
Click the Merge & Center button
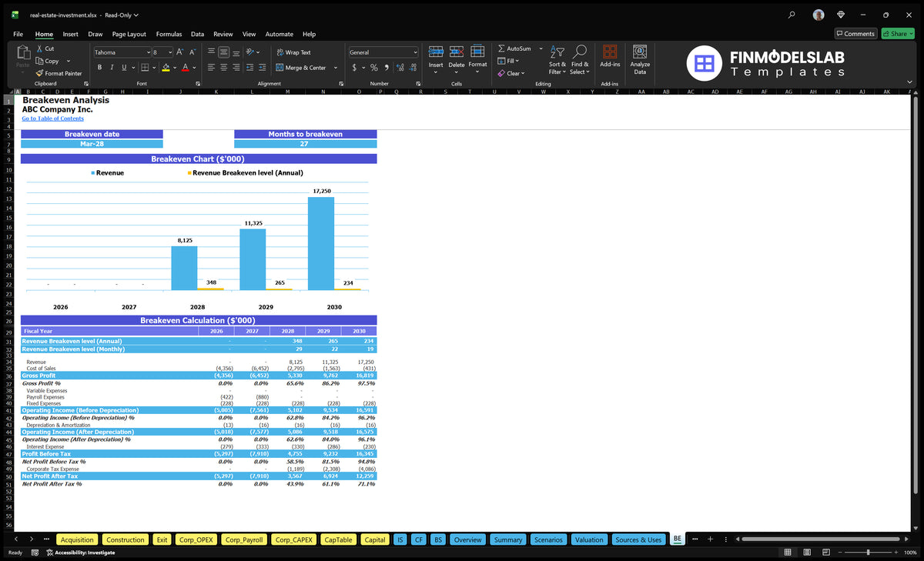tap(301, 68)
